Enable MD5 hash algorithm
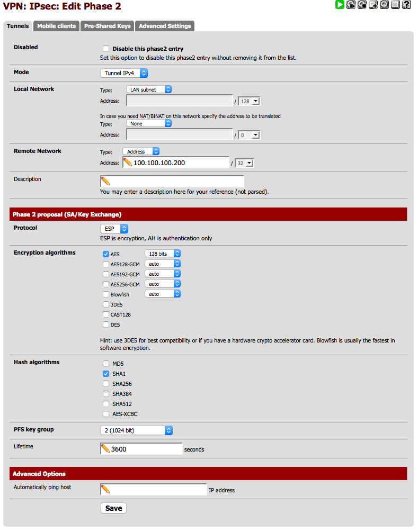418x532 pixels. coord(106,364)
